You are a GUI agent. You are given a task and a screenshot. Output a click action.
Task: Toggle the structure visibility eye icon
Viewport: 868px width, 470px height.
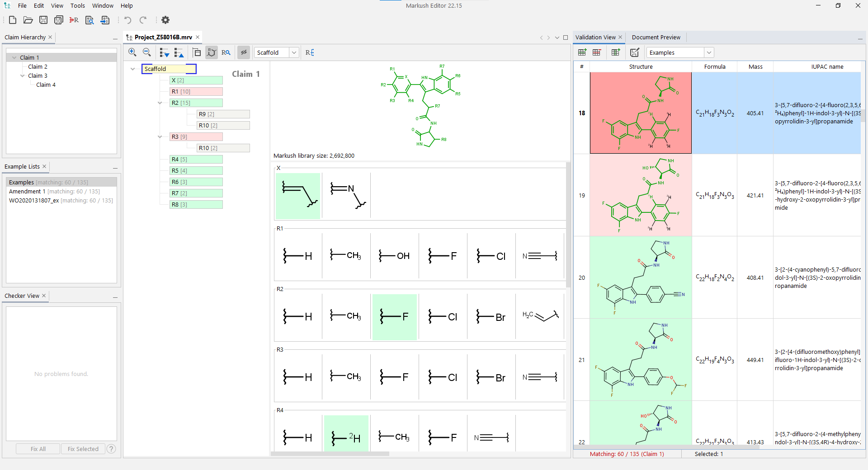point(244,52)
